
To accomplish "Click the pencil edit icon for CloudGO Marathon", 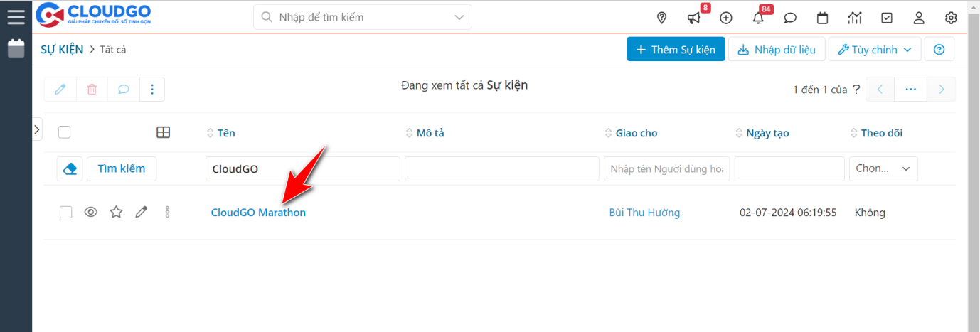I will pyautogui.click(x=142, y=212).
